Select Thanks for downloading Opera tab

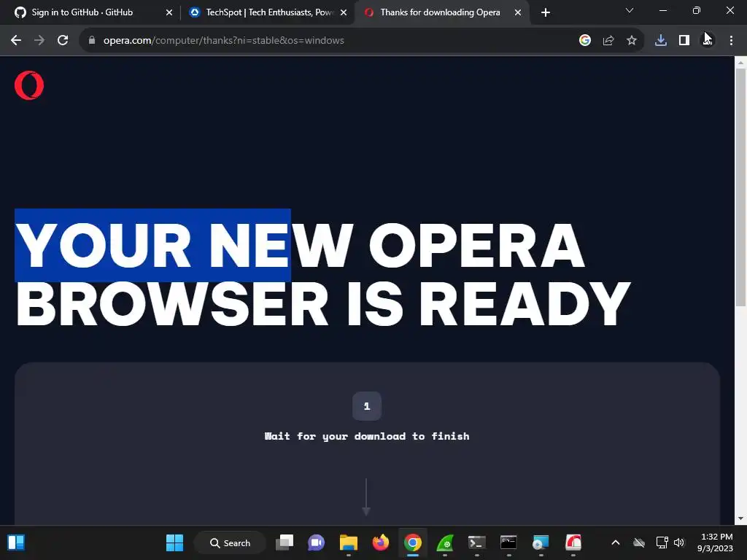[441, 12]
